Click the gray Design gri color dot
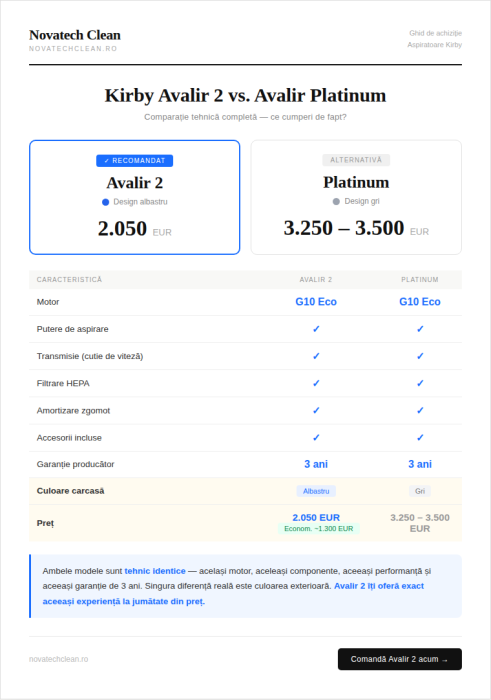Viewport: 491px width, 700px height. coord(336,202)
